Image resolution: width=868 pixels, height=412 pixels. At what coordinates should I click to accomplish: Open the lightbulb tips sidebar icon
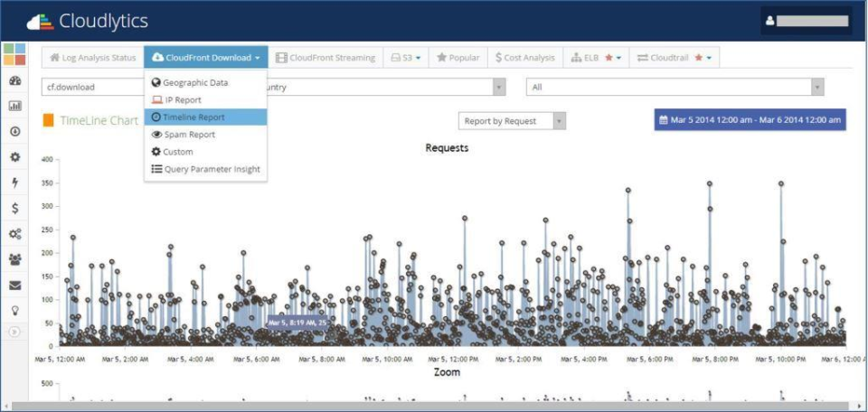15,310
